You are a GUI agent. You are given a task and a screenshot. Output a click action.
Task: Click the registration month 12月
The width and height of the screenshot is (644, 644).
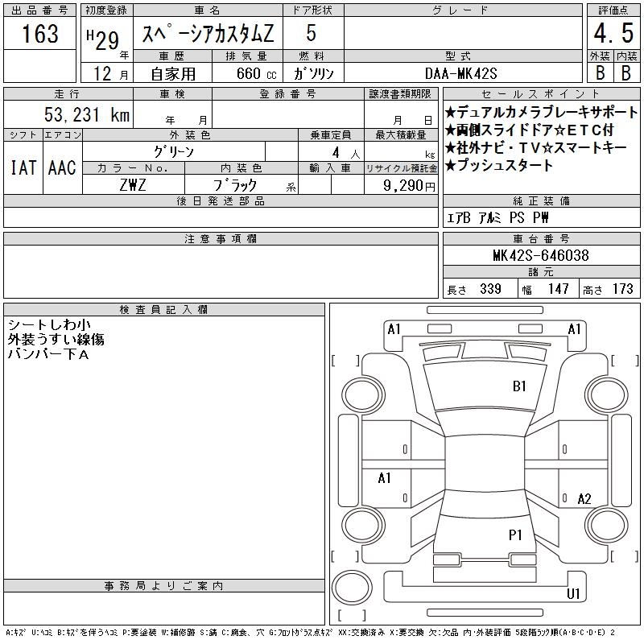[x=110, y=74]
